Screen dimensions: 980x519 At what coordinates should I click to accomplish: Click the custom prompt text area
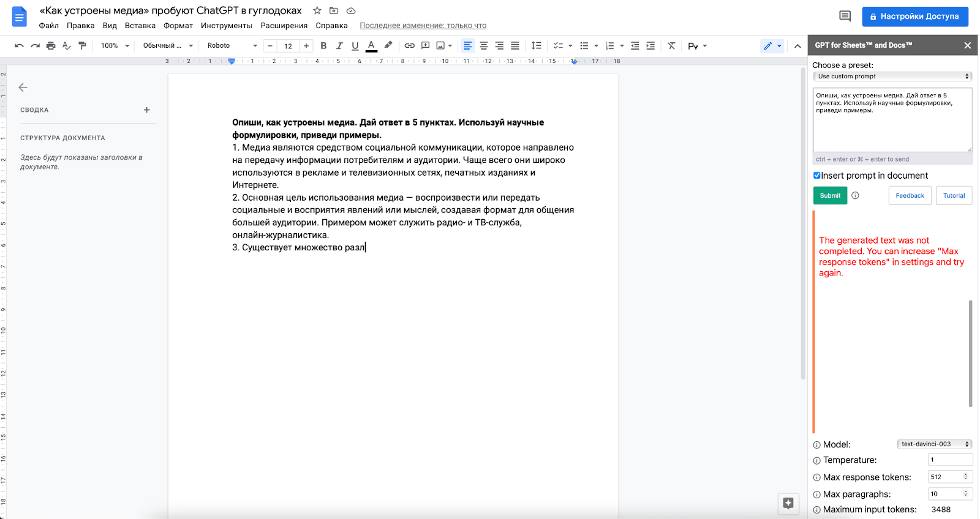click(892, 120)
